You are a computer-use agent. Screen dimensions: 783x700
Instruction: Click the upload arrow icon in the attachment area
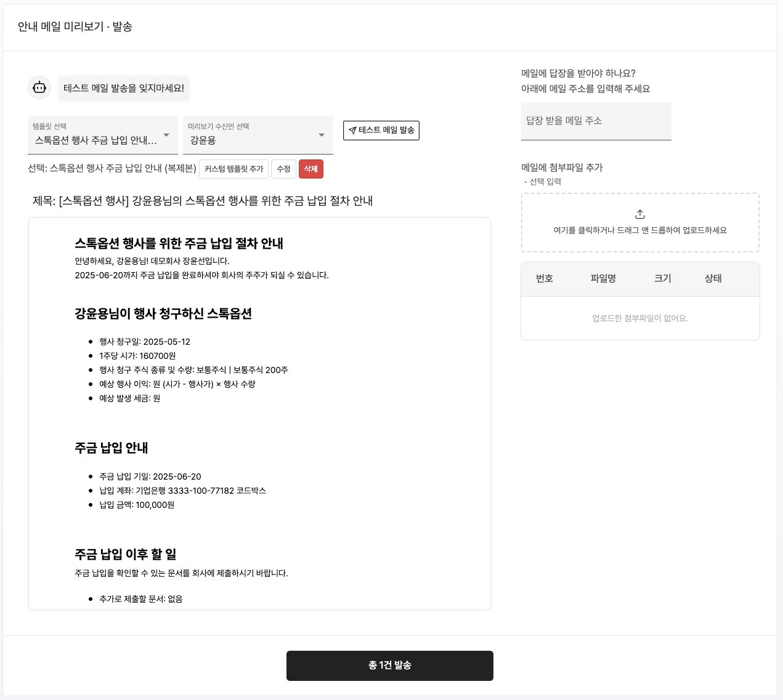point(640,214)
